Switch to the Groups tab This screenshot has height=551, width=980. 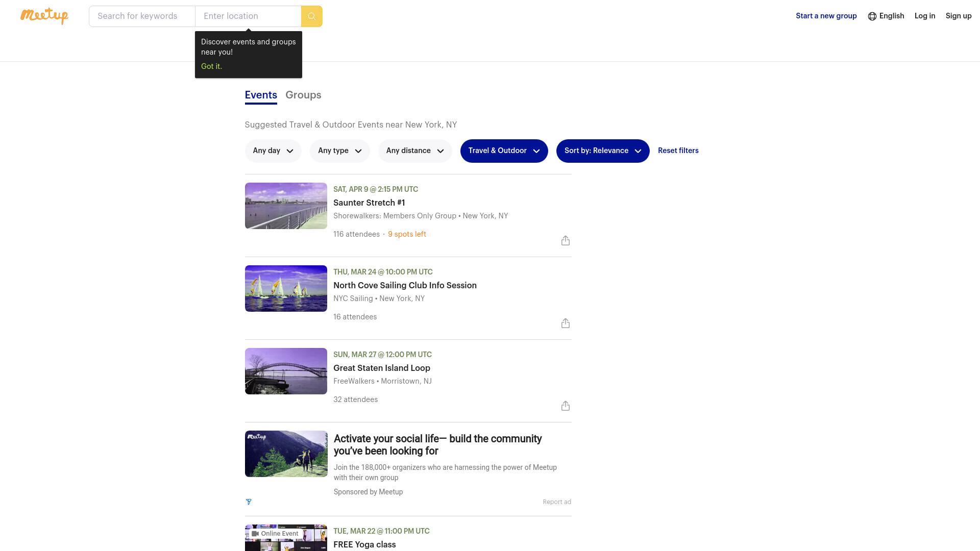(303, 95)
